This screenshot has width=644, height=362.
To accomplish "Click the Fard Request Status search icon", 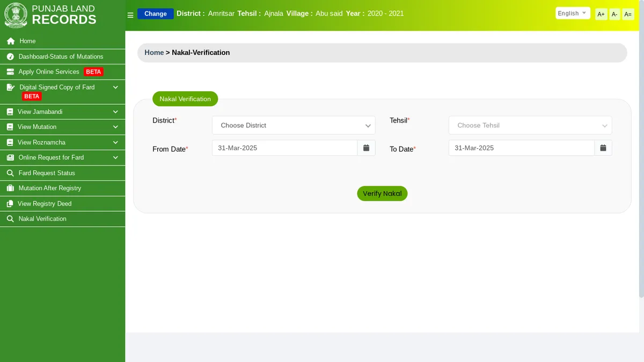I will point(10,173).
